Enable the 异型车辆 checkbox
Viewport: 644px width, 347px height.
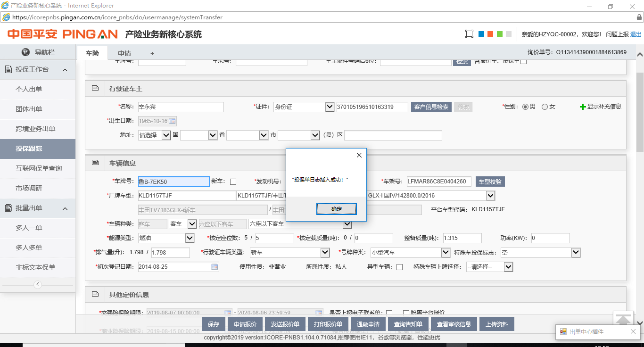[x=399, y=267]
